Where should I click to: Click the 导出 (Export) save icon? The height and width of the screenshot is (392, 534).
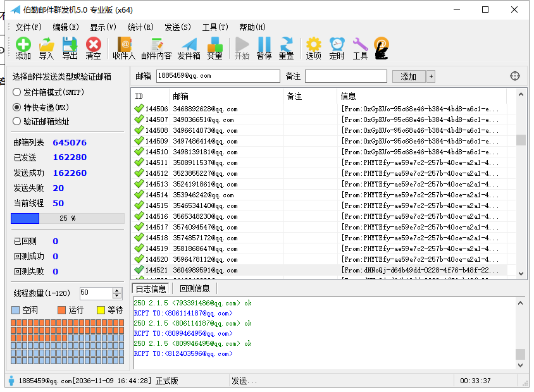[x=70, y=45]
